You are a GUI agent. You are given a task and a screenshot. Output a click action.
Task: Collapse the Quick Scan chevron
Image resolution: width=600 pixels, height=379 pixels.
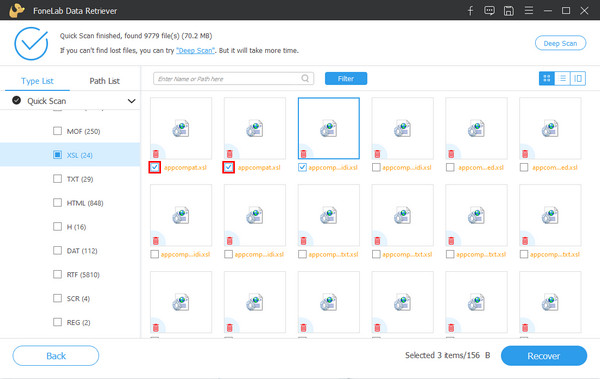[x=131, y=101]
